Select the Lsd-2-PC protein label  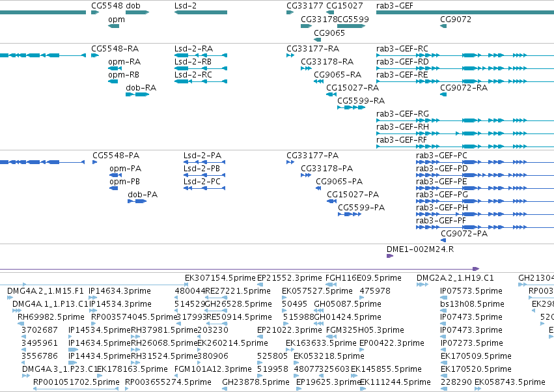click(x=202, y=182)
